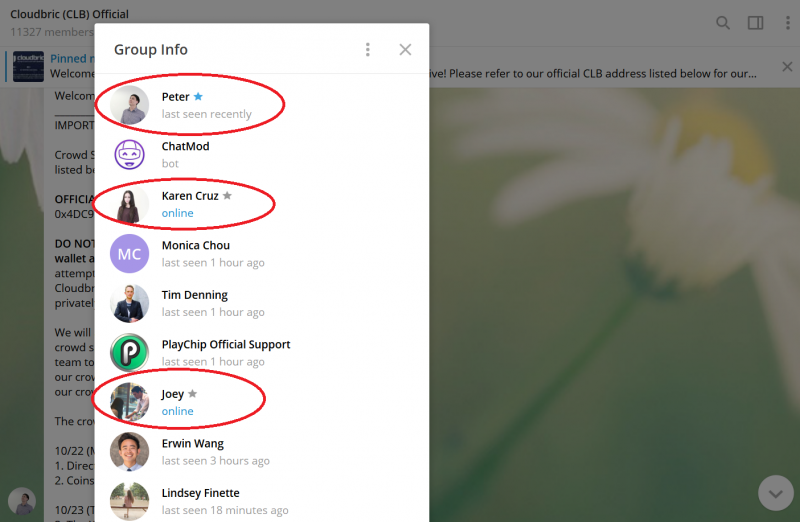The image size is (800, 522).
Task: Click Monica Chou's MC initials avatar
Action: (130, 254)
